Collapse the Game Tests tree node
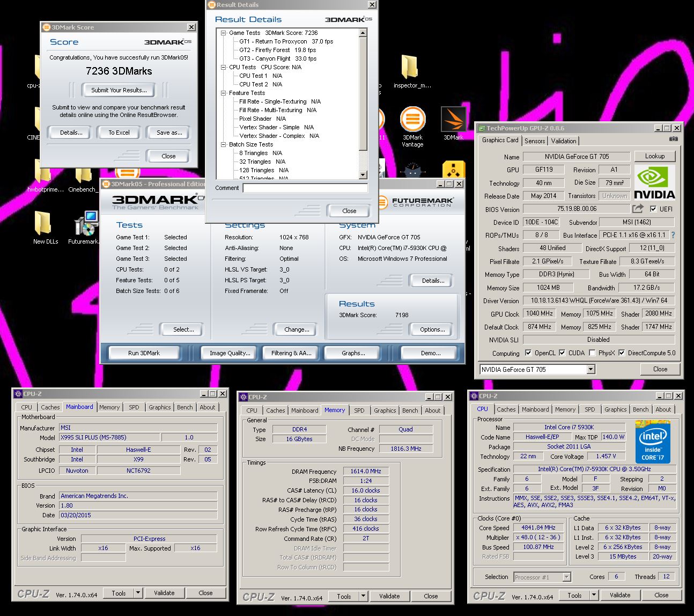 pyautogui.click(x=224, y=33)
